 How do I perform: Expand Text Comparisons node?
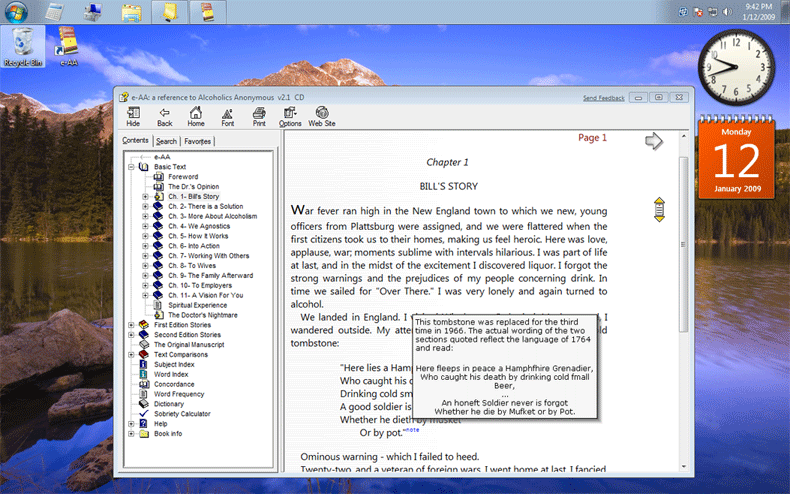tap(131, 354)
